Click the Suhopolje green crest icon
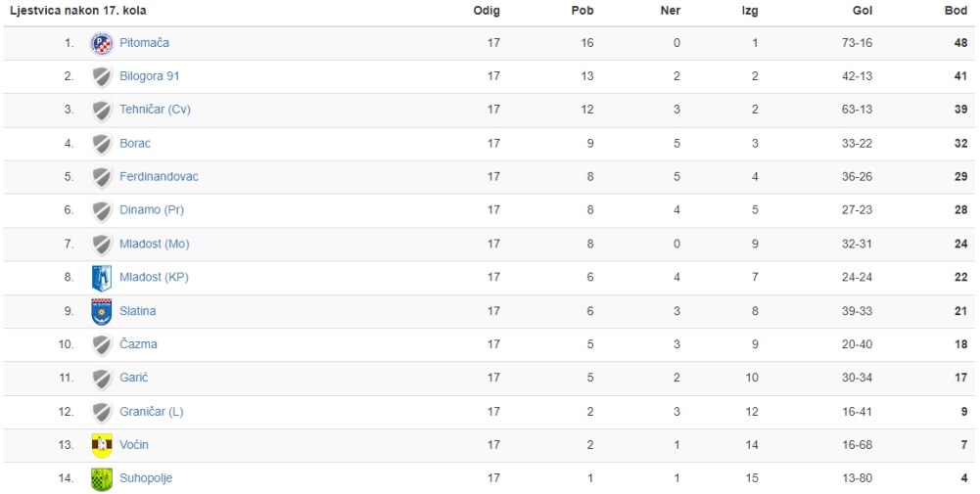Image resolution: width=980 pixels, height=494 pixels. 102,479
